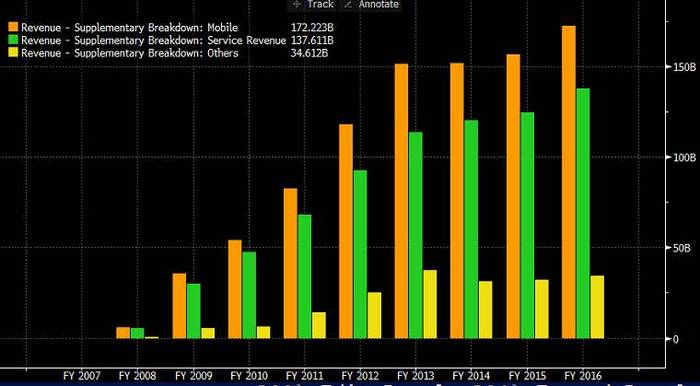Click the green Service Revenue legend swatch
Image resolution: width=700 pixels, height=386 pixels.
pyautogui.click(x=13, y=40)
